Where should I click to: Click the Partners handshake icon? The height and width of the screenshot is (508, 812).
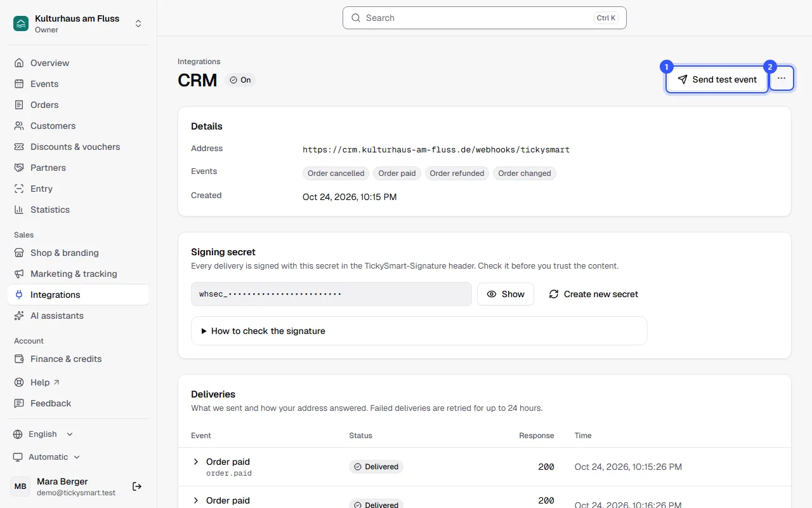coord(19,168)
